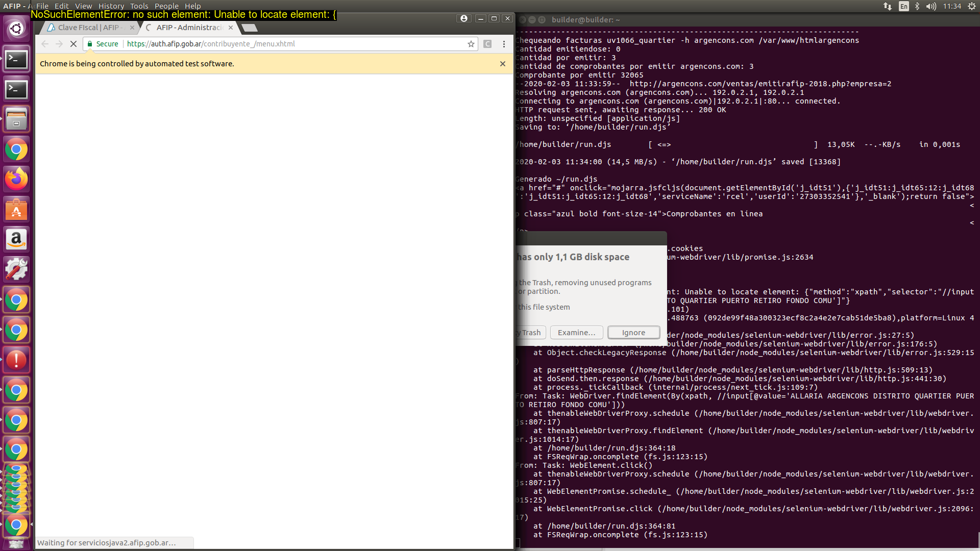Open the View menu

[84, 6]
